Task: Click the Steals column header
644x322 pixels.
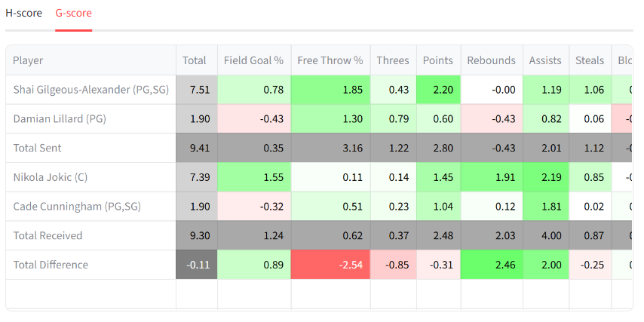Action: tap(590, 60)
